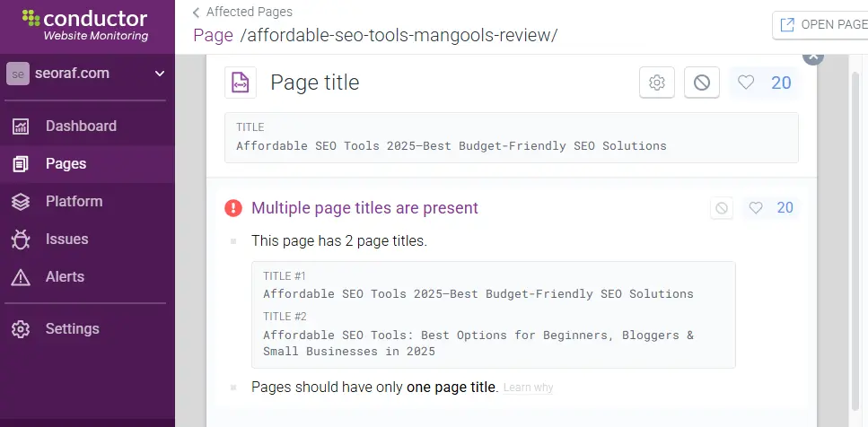
Task: Go to Dashboard in sidebar
Action: tap(87, 126)
